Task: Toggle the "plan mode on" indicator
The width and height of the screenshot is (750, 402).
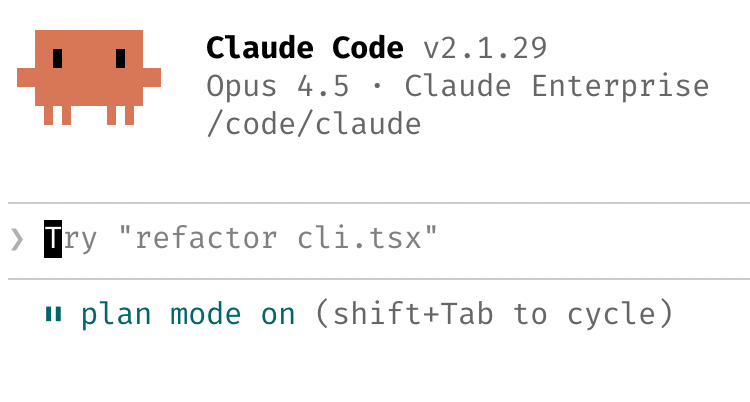Action: [x=188, y=315]
